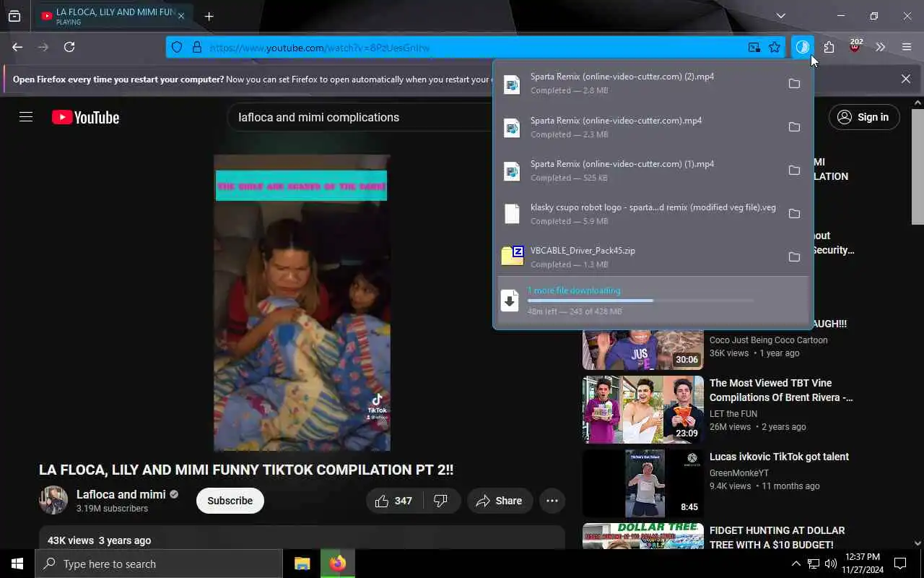Focus the YouTube search box with lafloca text

361,117
